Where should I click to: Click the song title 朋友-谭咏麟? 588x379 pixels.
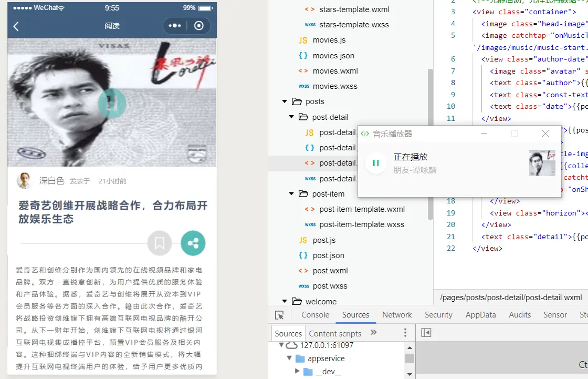click(x=415, y=170)
